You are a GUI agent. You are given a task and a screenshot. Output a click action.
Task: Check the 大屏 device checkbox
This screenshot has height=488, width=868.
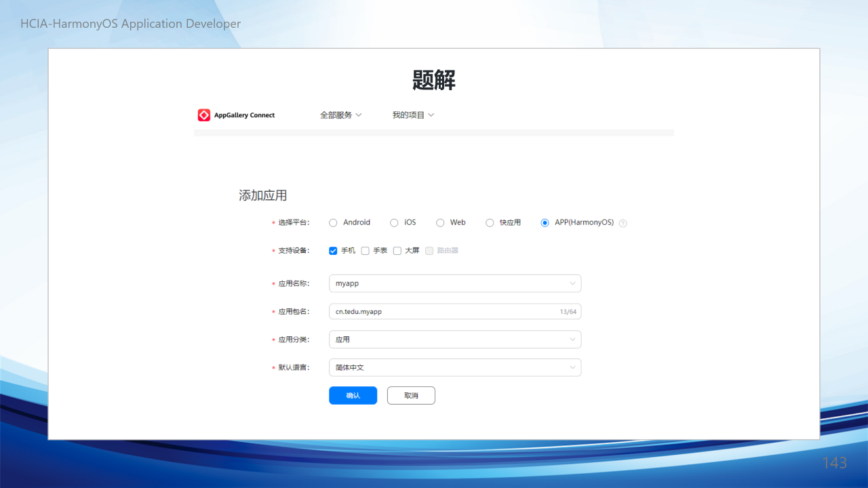point(397,251)
